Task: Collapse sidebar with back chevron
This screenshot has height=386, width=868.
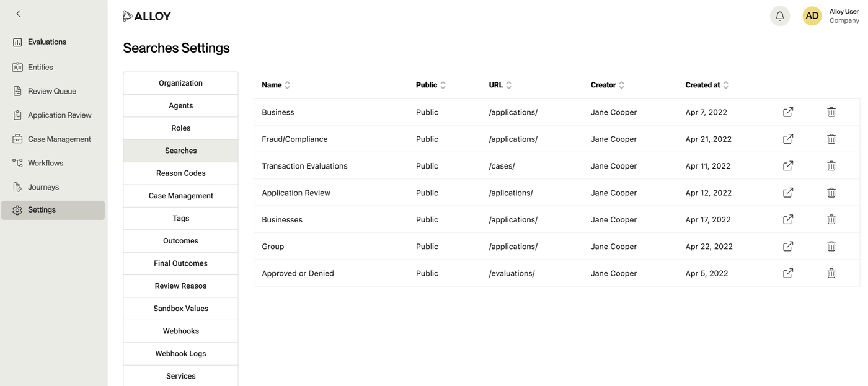Action: (18, 14)
